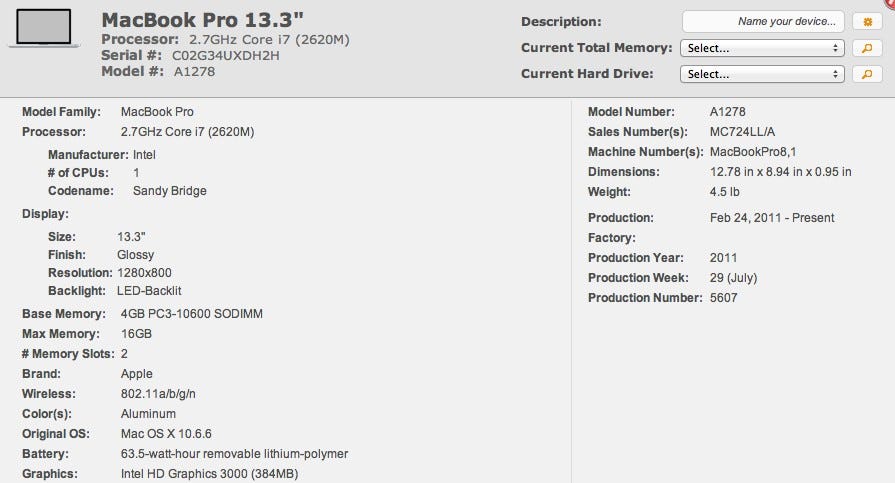The image size is (895, 483).
Task: Click the gear icon beside Description field
Action: pos(866,21)
